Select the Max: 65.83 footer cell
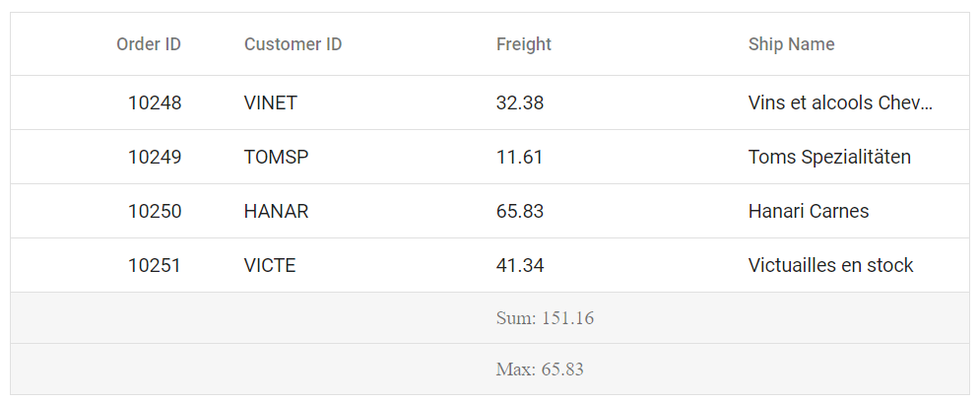 [540, 369]
